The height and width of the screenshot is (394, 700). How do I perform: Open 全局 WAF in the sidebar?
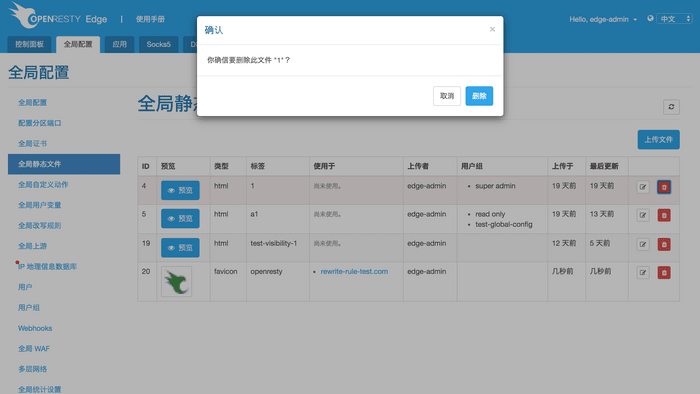(34, 349)
